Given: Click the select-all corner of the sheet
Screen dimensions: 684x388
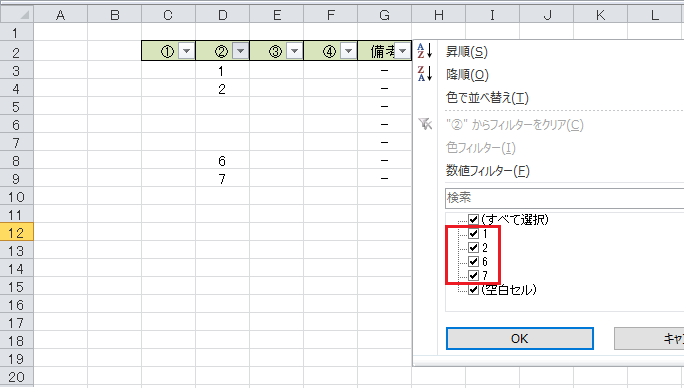Looking at the screenshot, I should (17, 15).
